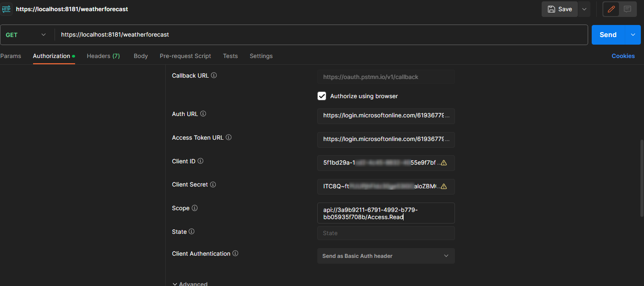Click the Scope info icon

click(194, 208)
